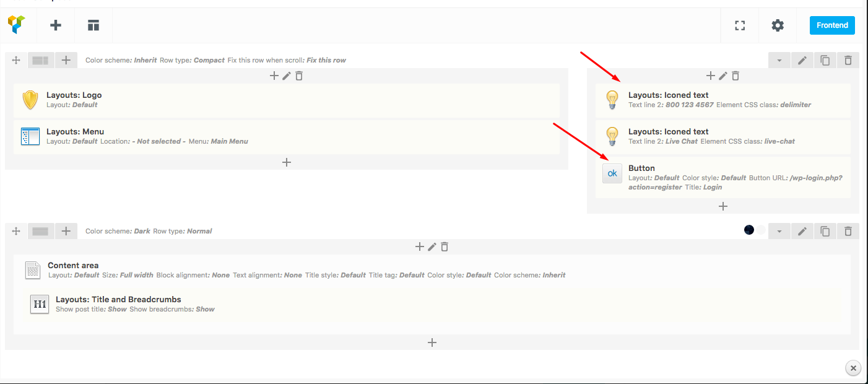Append element below the Button element

click(723, 206)
